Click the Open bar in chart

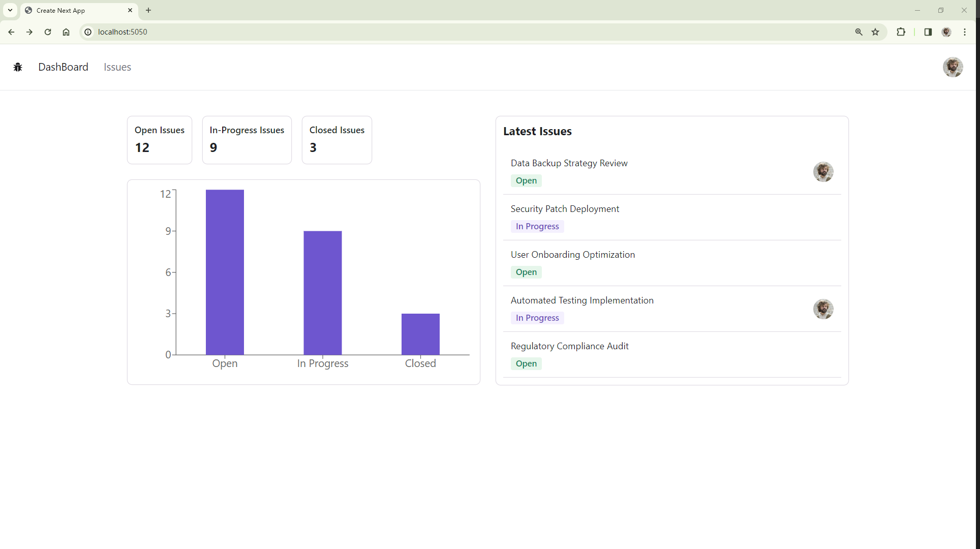[x=225, y=272]
